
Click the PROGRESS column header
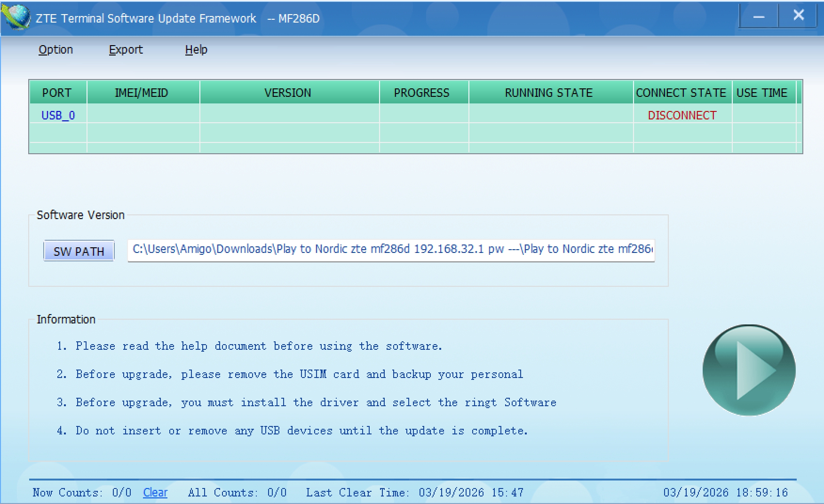tap(422, 93)
